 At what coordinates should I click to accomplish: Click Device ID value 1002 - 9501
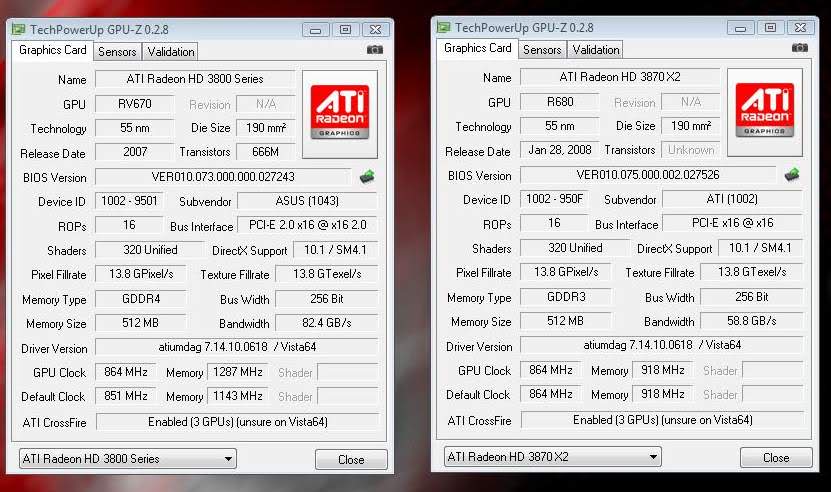129,201
